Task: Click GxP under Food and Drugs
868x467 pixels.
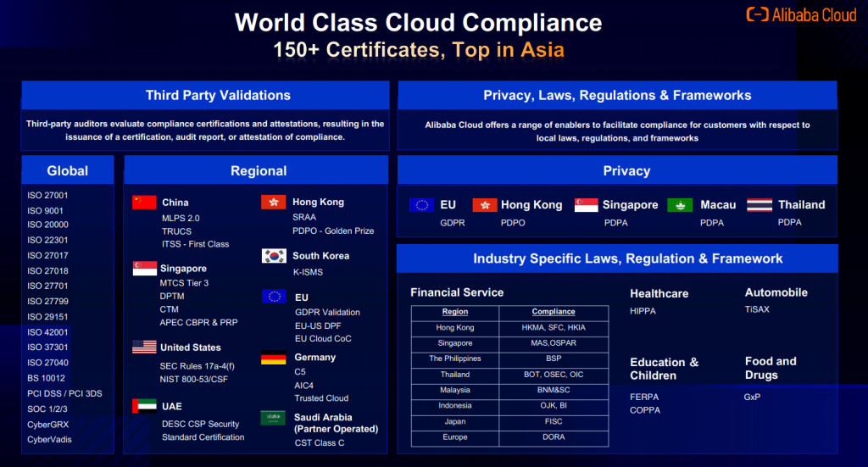Action: [753, 397]
